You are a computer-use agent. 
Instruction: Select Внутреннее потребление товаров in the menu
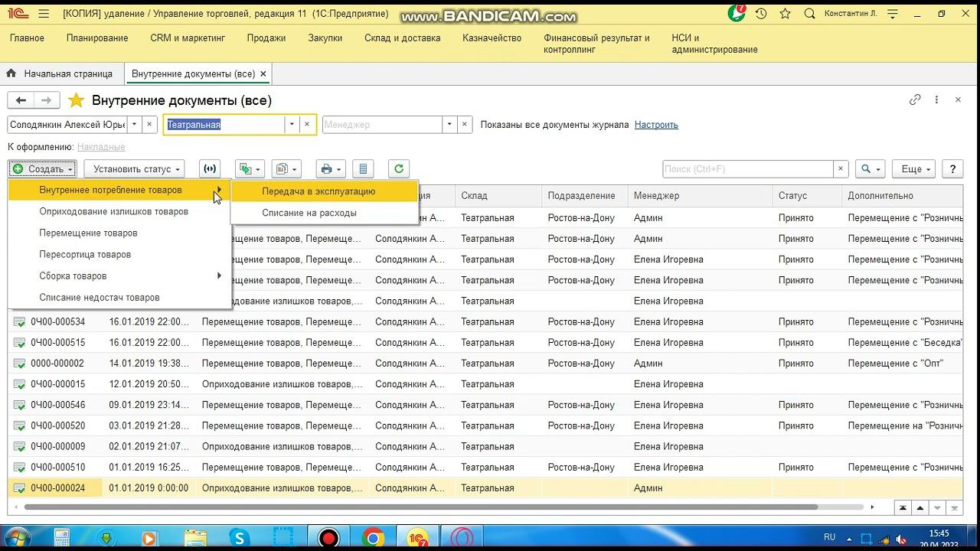(x=119, y=190)
